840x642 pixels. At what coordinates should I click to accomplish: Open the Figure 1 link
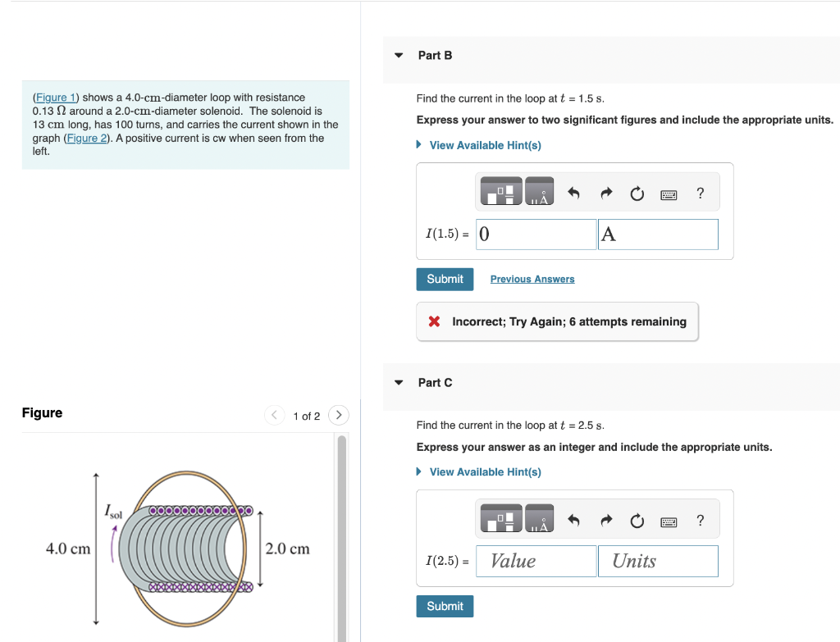click(x=55, y=97)
